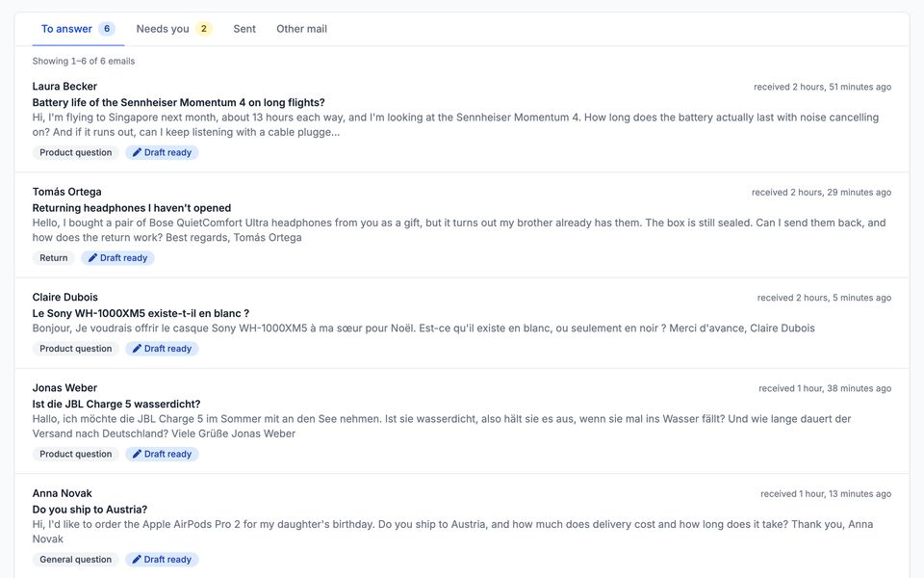Select sender name Anna Novak

pyautogui.click(x=62, y=493)
